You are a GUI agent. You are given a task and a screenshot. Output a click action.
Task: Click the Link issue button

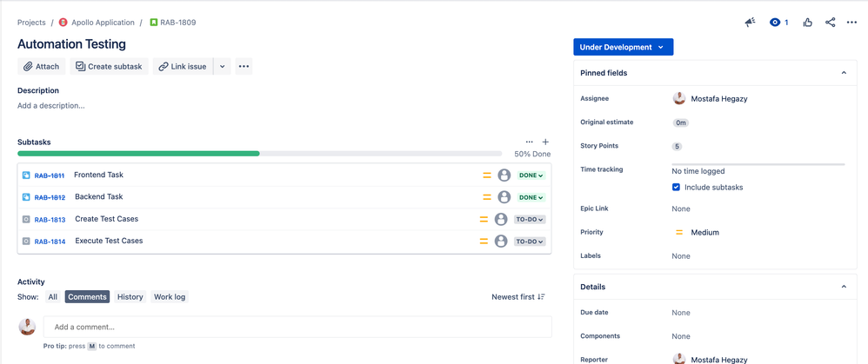183,66
